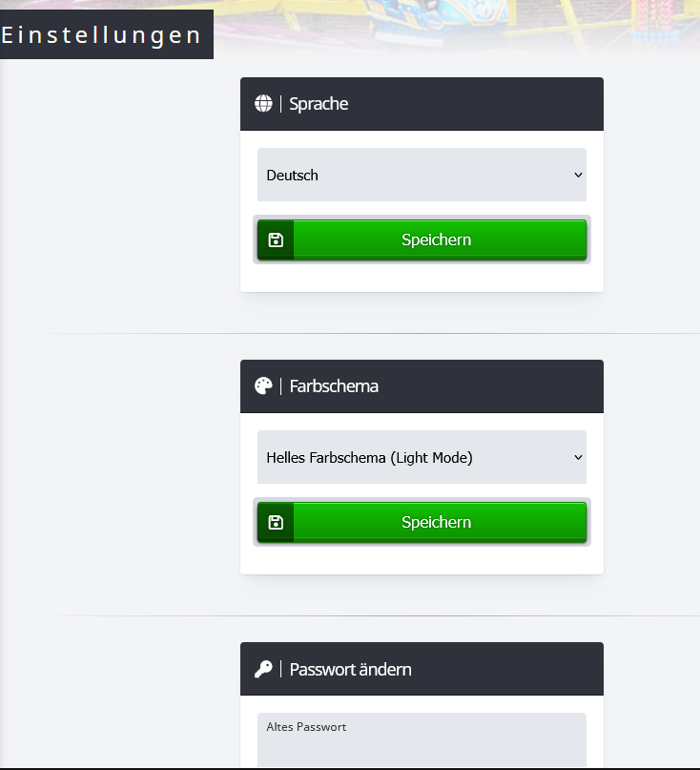Click the Sprache section title
Screen dimensions: 700x770
pyautogui.click(x=319, y=104)
